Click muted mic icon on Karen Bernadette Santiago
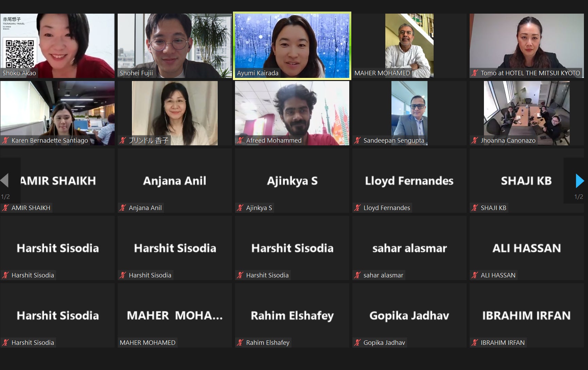Image resolution: width=588 pixels, height=370 pixels. coord(5,140)
